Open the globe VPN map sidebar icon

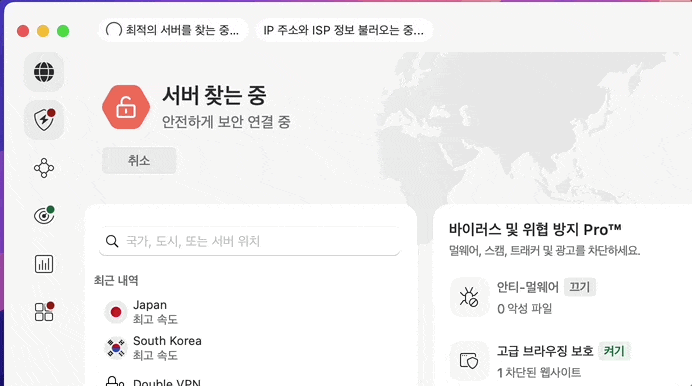pos(44,72)
